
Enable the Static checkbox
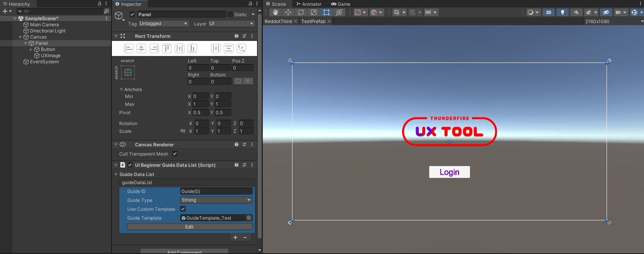tap(230, 14)
